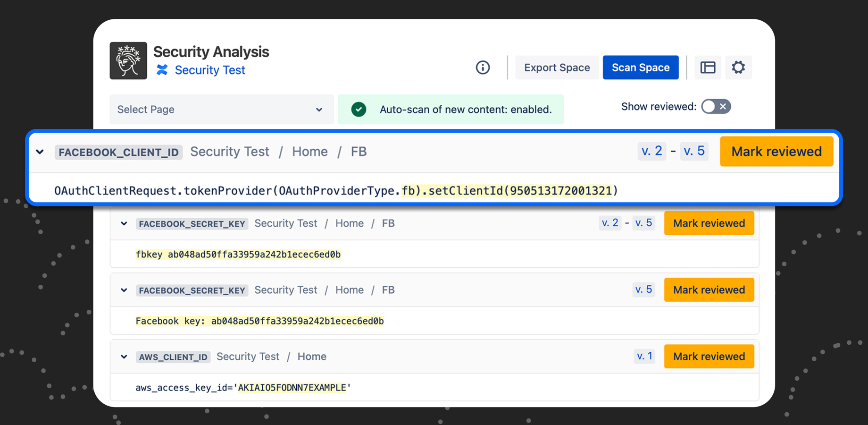The width and height of the screenshot is (868, 425).
Task: Collapse the 'Facebook key:' finding row
Action: pyautogui.click(x=124, y=290)
